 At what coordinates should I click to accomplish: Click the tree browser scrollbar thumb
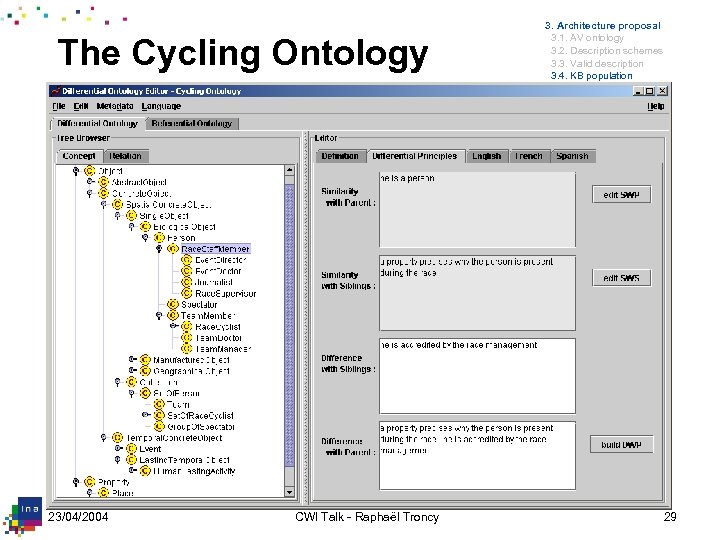point(289,326)
